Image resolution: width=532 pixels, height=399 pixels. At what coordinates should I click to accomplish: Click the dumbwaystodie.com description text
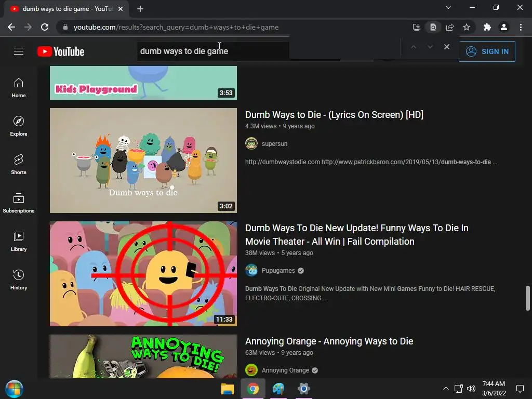point(371,162)
